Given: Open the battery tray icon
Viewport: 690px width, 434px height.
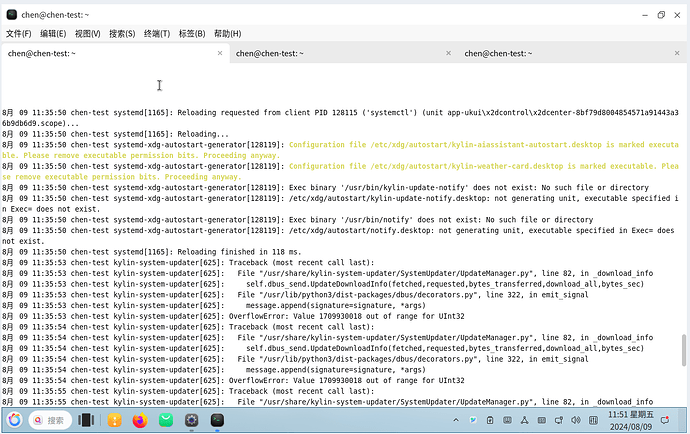Looking at the screenshot, I should pyautogui.click(x=490, y=420).
